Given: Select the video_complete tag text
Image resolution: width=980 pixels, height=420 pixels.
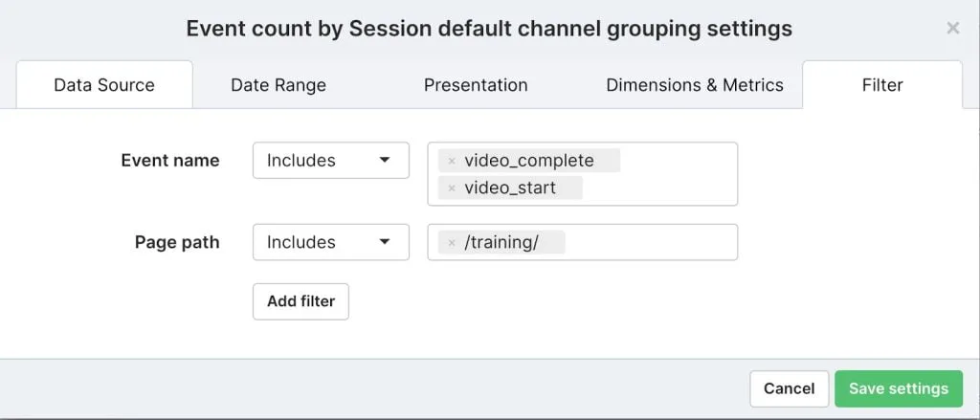Looking at the screenshot, I should click(x=528, y=161).
